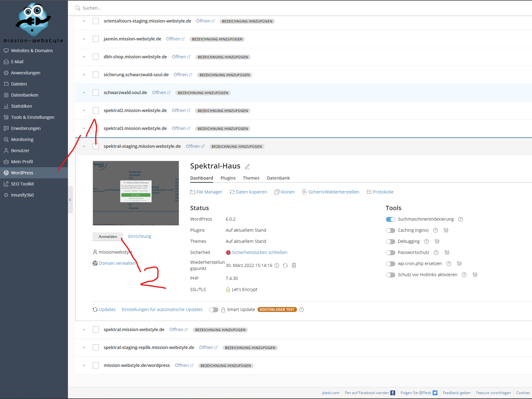Screen dimensions: 532x399
Task: Open Caching (nginx) settings sliders icon
Action: click(446, 230)
